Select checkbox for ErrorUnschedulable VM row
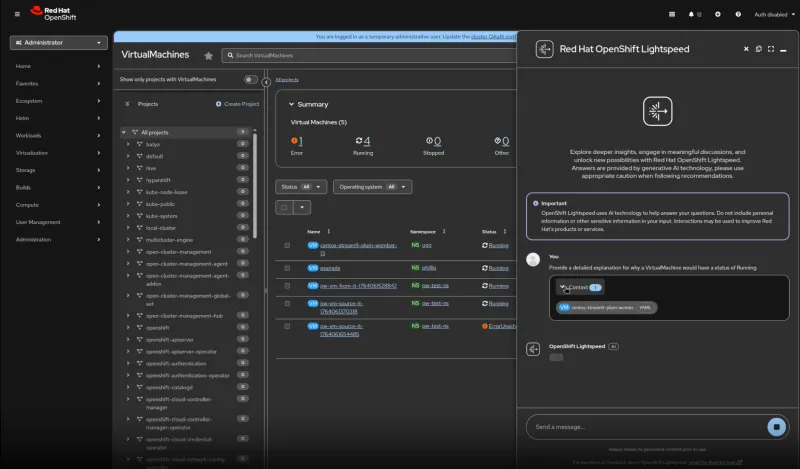This screenshot has width=800, height=469. (x=287, y=326)
